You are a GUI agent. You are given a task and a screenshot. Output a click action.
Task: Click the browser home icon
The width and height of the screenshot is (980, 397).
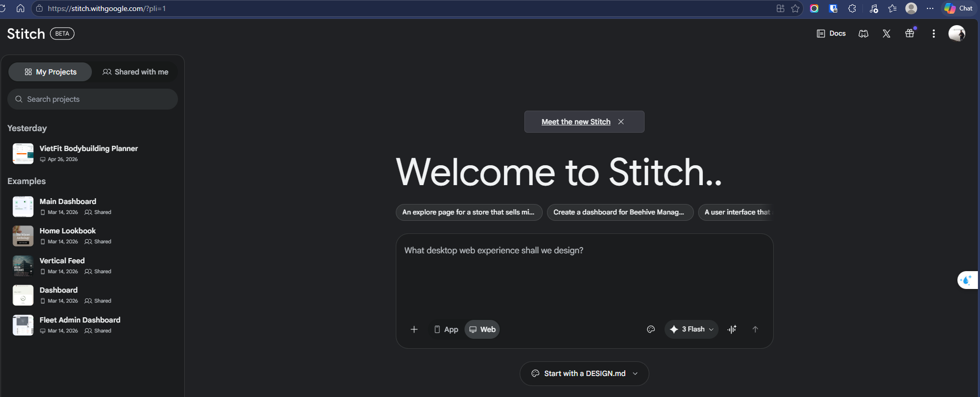point(20,8)
